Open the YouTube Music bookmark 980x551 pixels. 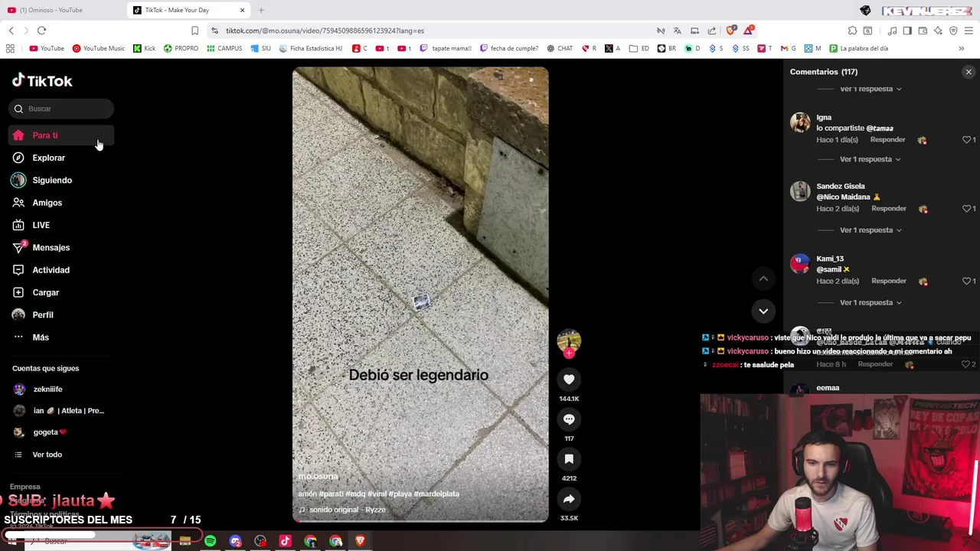98,48
